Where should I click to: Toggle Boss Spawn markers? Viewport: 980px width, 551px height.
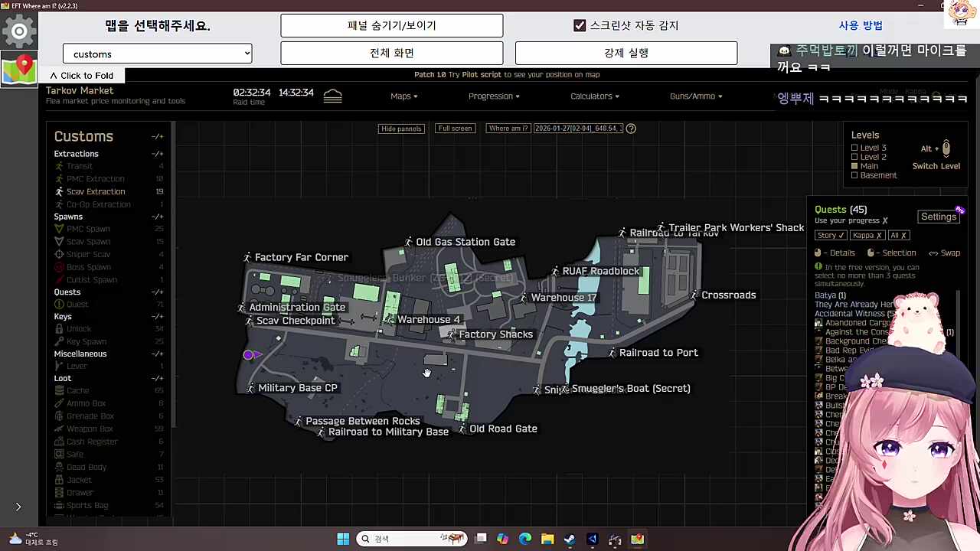point(87,267)
